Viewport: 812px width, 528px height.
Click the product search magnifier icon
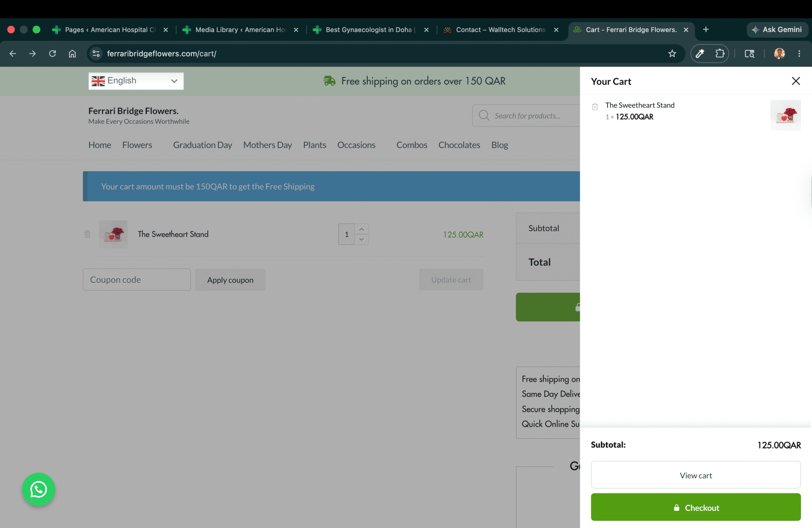(484, 115)
